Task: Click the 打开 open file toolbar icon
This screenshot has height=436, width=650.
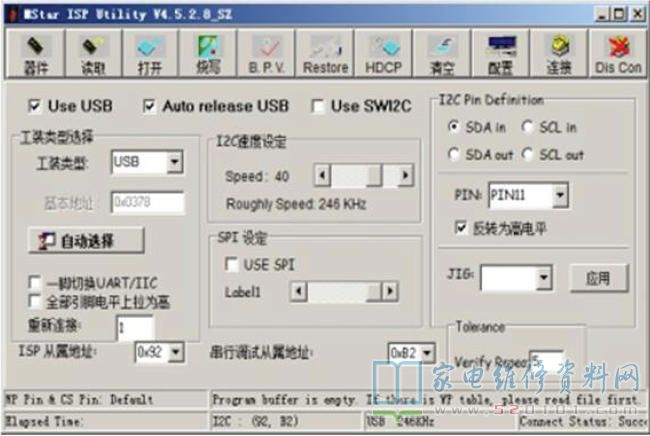Action: 150,54
